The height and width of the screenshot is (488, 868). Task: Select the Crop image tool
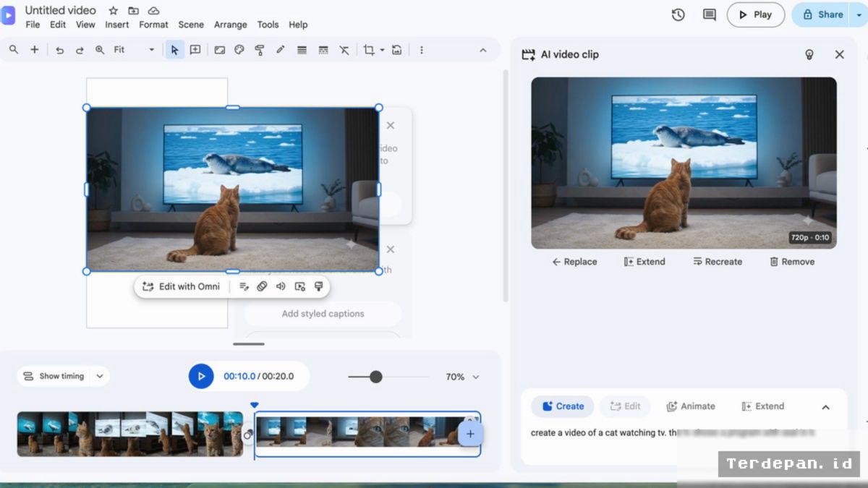coord(369,50)
